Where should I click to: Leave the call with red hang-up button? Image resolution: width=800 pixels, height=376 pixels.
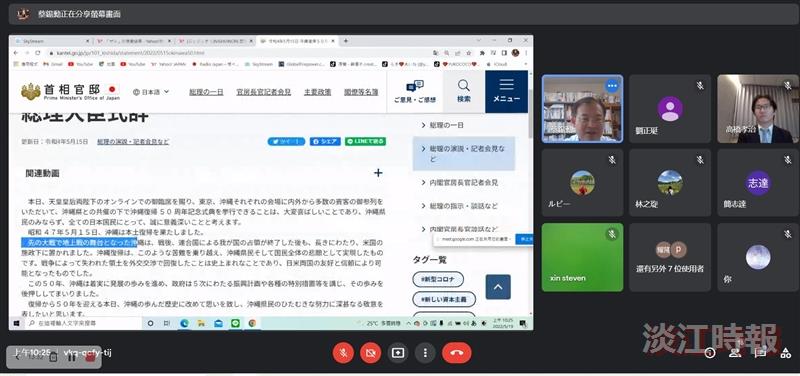point(457,353)
